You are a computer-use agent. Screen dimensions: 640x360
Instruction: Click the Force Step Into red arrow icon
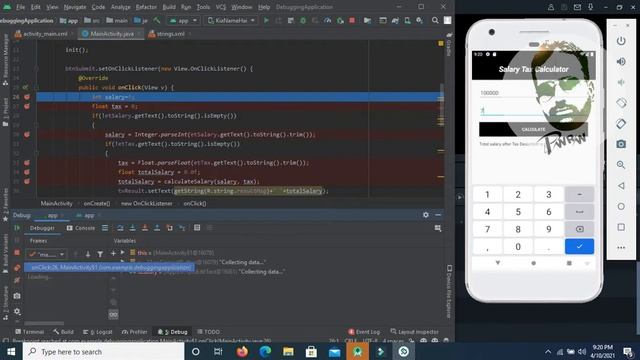tap(144, 228)
